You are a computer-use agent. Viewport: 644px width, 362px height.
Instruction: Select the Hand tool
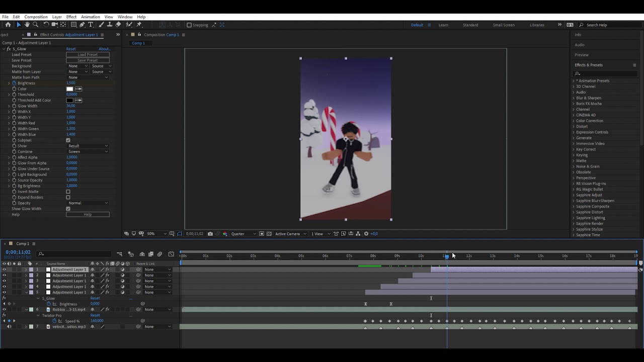point(27,25)
